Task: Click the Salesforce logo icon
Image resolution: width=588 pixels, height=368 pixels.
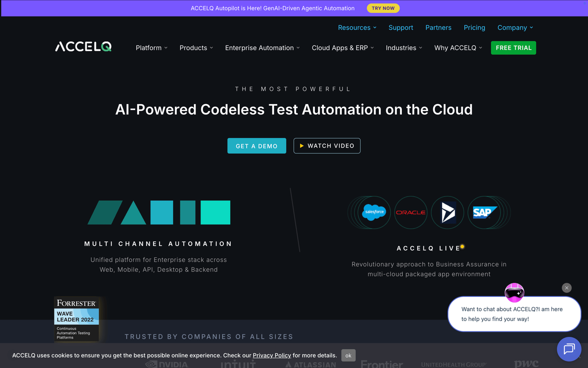Action: [369, 213]
